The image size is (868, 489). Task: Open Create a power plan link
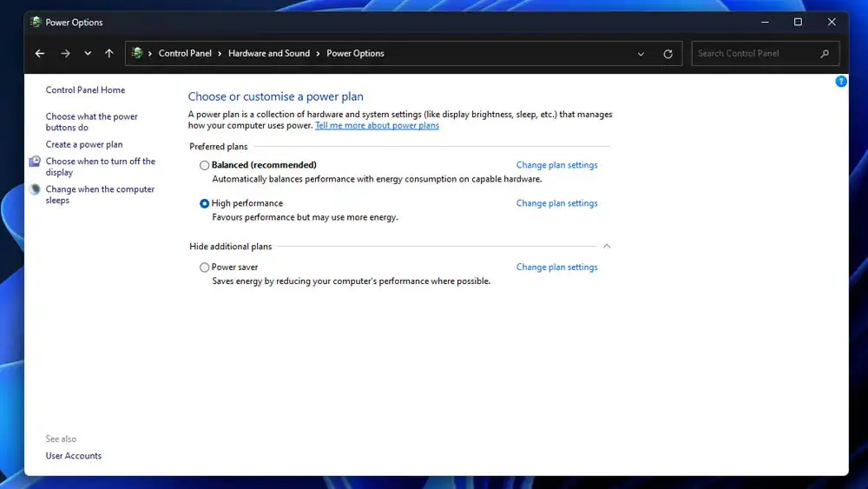point(84,145)
